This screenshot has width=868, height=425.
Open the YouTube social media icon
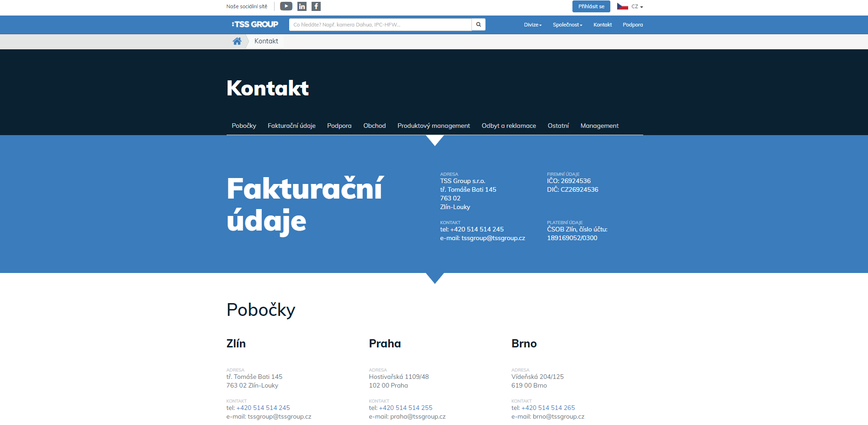tap(286, 6)
